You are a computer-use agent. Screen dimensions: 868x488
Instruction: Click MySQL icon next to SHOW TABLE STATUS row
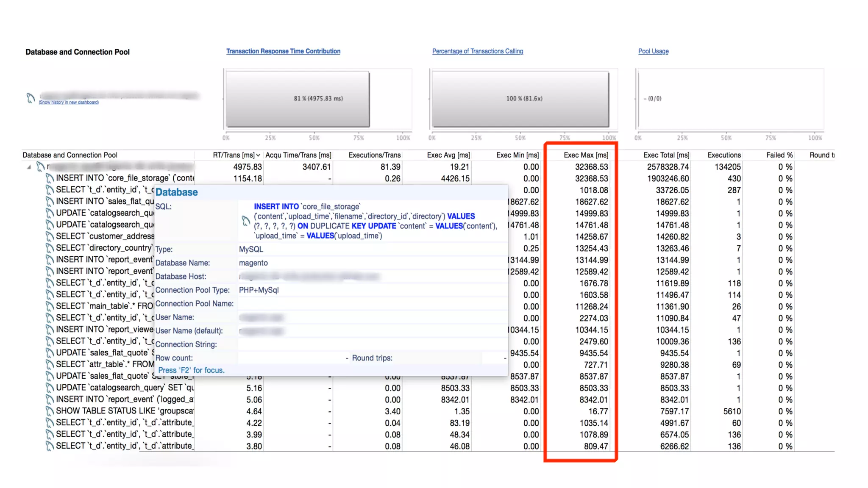tap(50, 411)
